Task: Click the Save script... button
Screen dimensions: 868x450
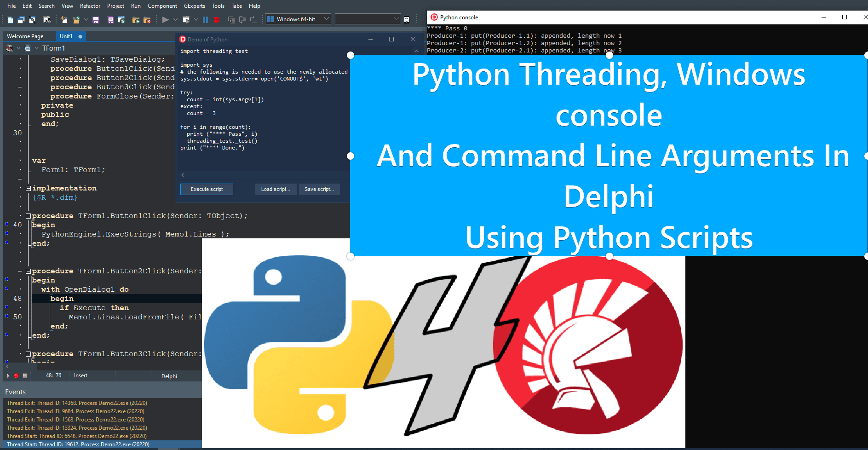Action: (319, 189)
